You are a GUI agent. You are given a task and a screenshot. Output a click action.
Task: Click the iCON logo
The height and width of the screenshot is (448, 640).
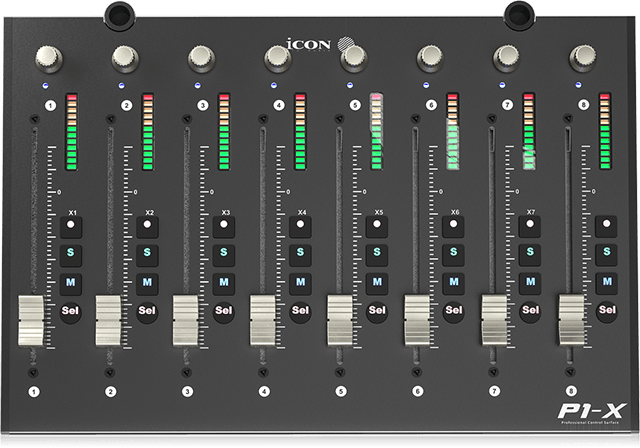pos(320,44)
